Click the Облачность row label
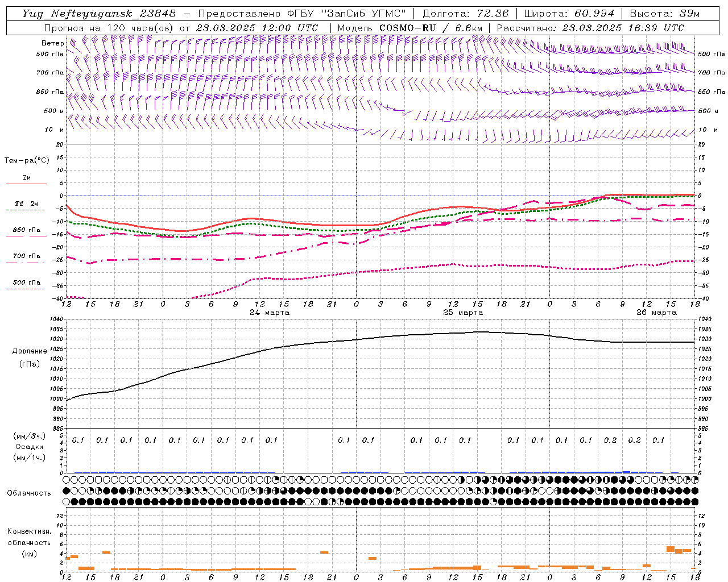Image resolution: width=728 pixels, height=582 pixels. [29, 493]
